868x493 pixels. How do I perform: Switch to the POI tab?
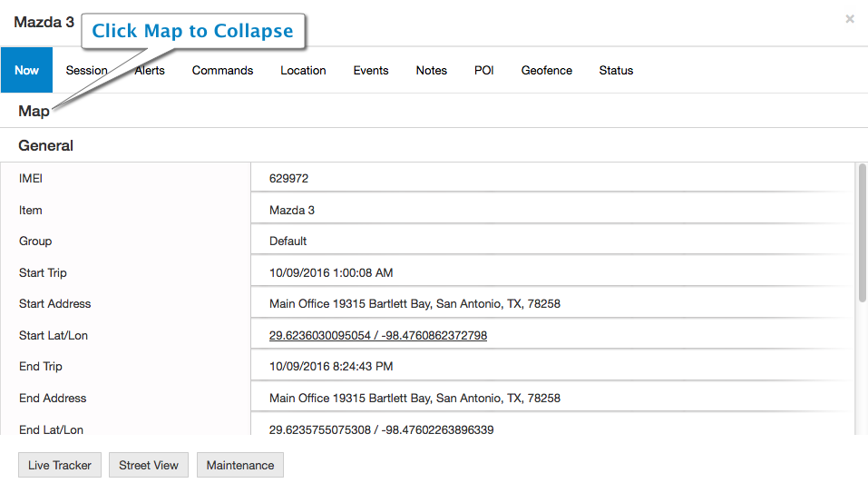coord(483,70)
